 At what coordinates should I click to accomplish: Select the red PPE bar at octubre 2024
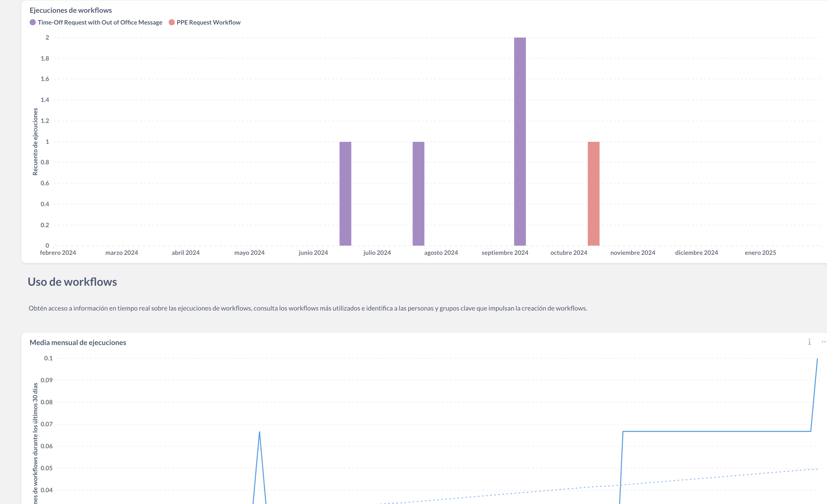pyautogui.click(x=593, y=194)
